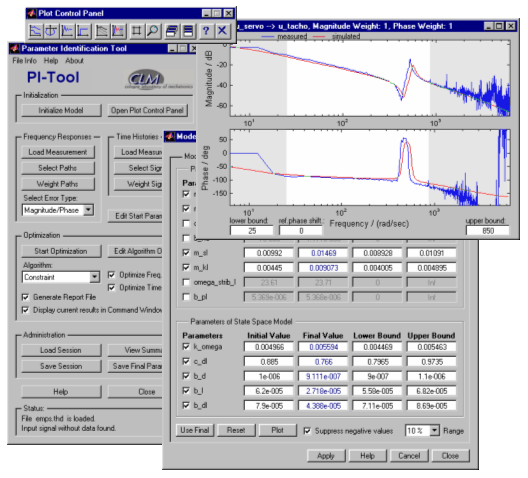Click the upper bound field showing 850
The height and width of the screenshot is (478, 528).
pos(488,231)
